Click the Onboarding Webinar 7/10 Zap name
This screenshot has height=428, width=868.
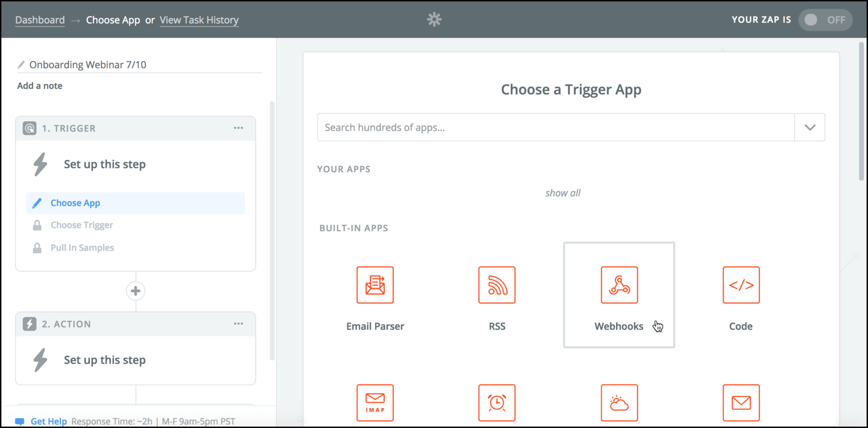88,65
